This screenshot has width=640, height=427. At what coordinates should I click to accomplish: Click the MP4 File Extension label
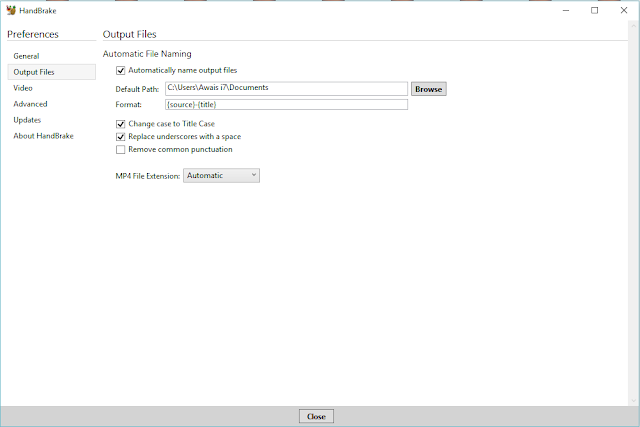tap(148, 176)
